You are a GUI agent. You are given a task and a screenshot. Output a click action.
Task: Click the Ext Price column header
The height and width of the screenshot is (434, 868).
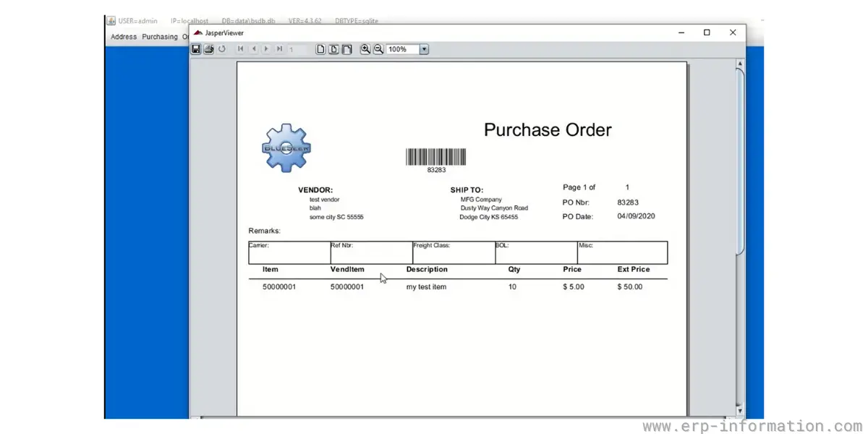pos(634,269)
